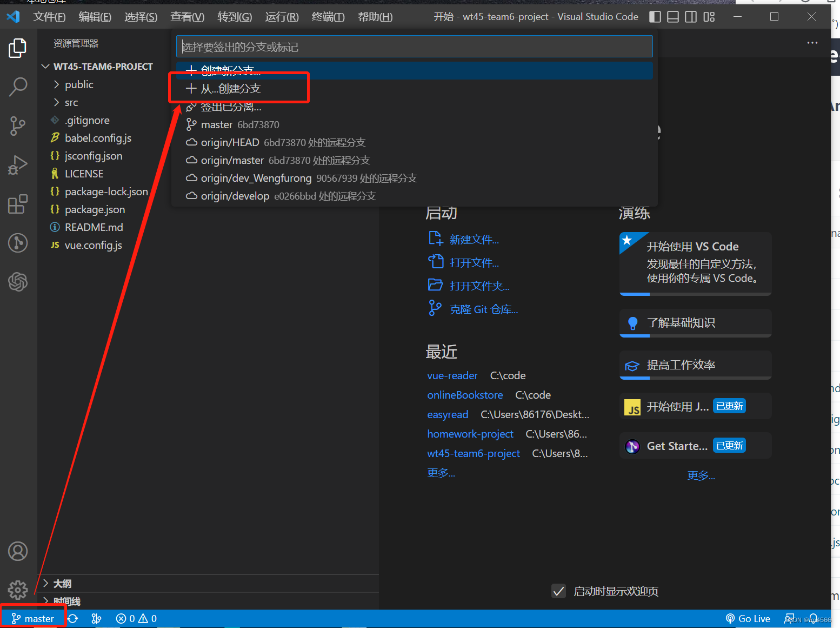Open the 转到(G) menu

(x=235, y=17)
